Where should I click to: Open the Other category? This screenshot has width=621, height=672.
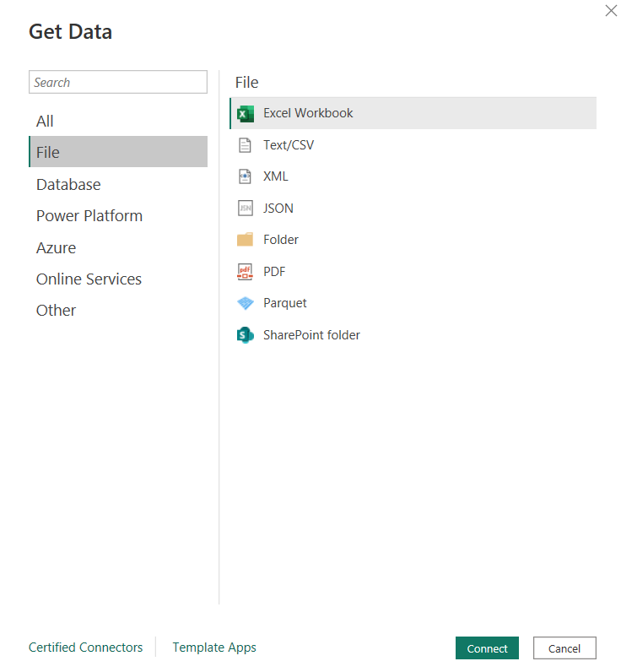(118, 311)
